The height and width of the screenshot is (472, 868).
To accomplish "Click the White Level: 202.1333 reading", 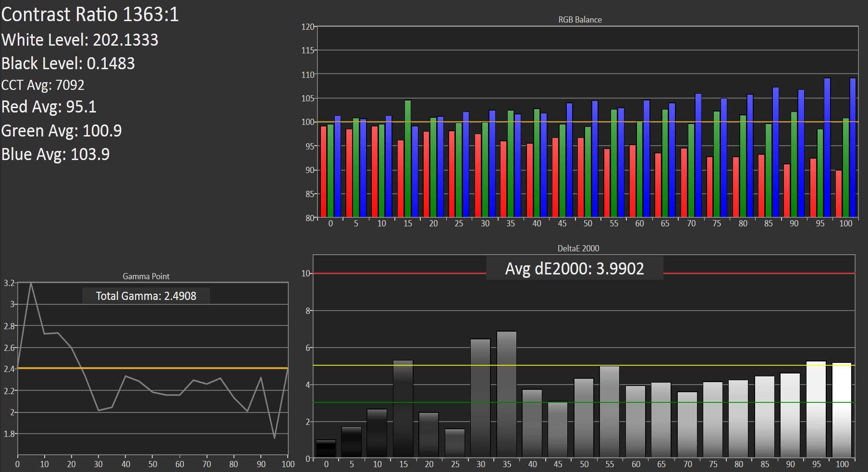I will pos(80,40).
